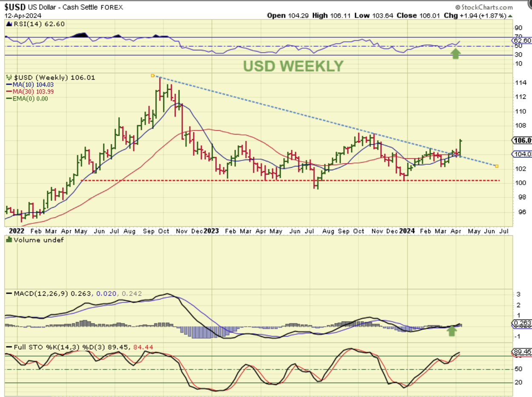Click the 30 level on RSI axis
The width and height of the screenshot is (532, 397).
(519, 54)
